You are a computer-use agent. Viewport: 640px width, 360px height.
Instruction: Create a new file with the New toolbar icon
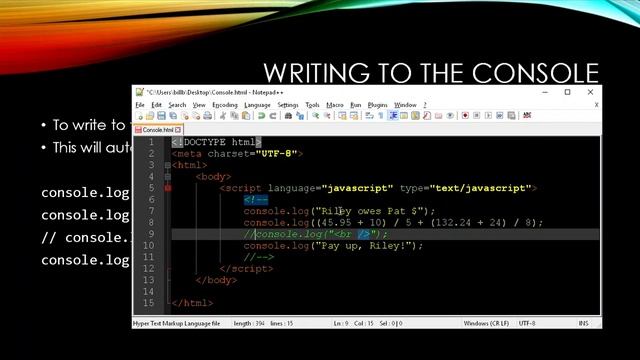click(x=139, y=116)
